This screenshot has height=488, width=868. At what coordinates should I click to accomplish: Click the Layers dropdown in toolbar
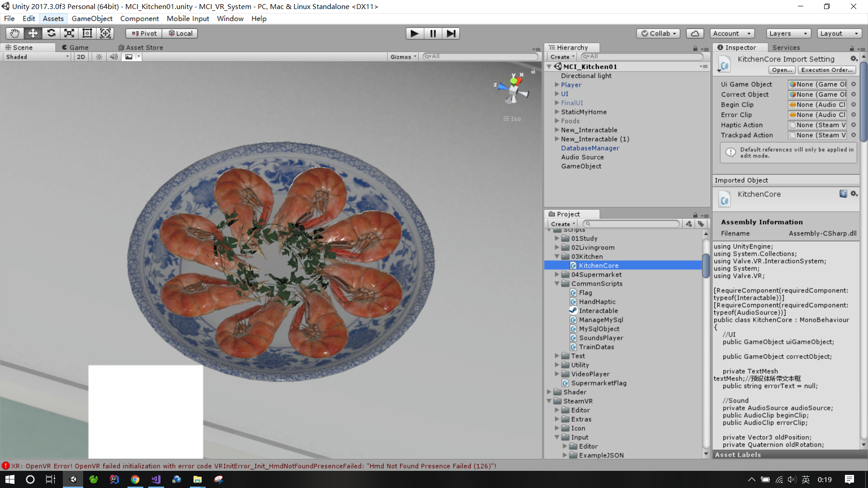pyautogui.click(x=786, y=33)
